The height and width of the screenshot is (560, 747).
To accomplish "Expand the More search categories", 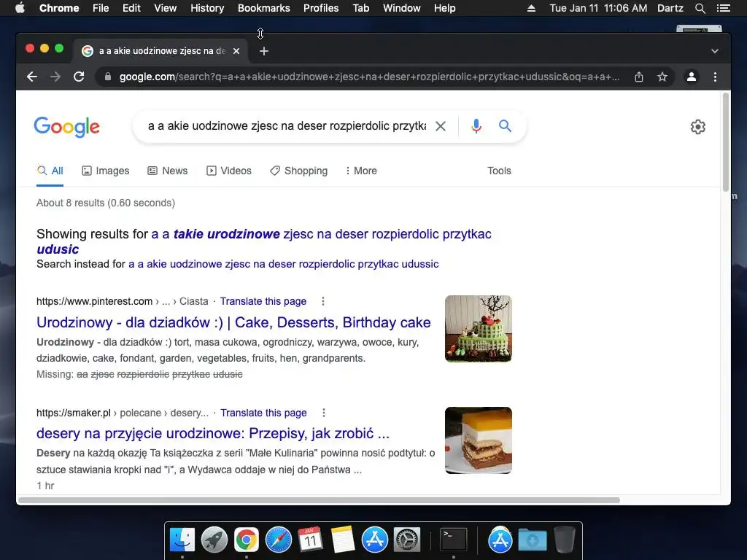I will 361,171.
